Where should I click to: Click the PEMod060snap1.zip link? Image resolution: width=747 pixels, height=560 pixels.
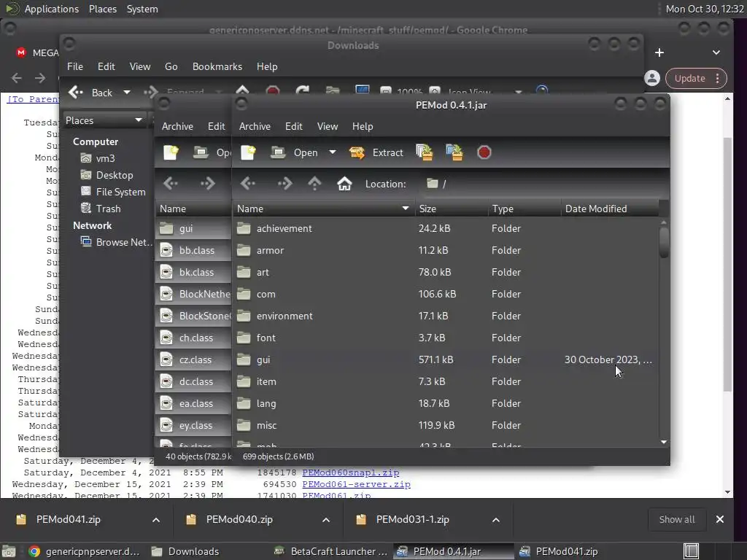tap(351, 472)
